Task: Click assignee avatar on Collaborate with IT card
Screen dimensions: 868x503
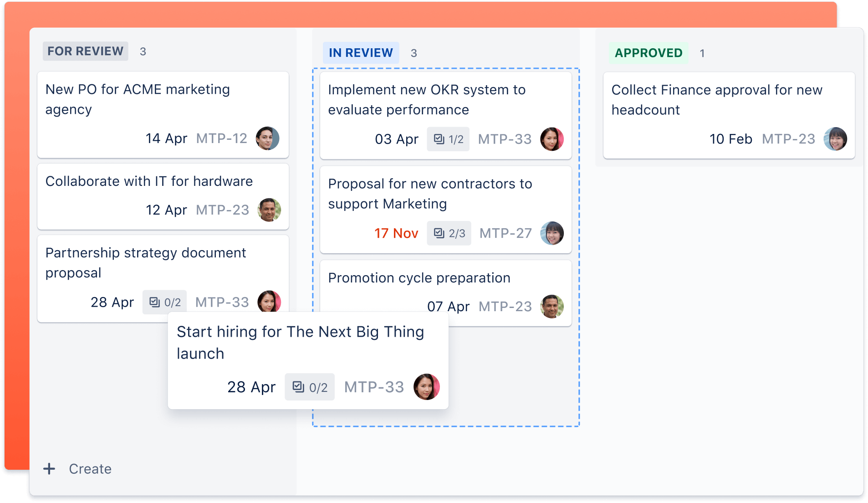Action: (x=270, y=210)
